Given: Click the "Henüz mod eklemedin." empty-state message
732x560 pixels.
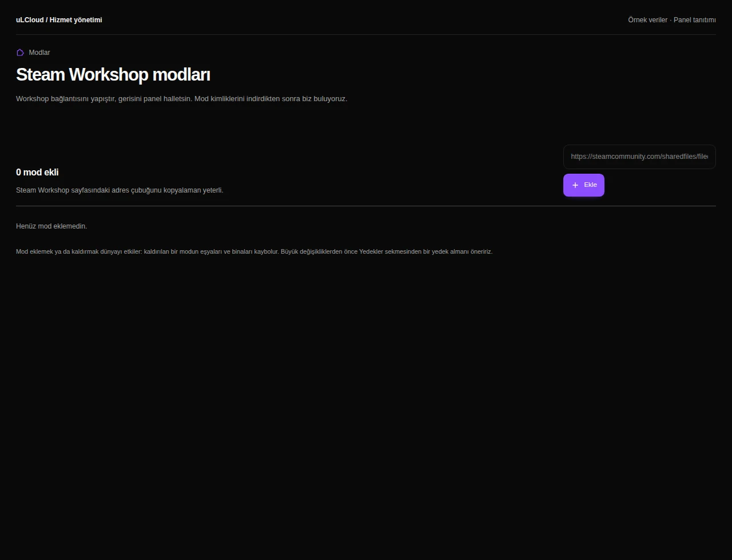Looking at the screenshot, I should coord(51,226).
